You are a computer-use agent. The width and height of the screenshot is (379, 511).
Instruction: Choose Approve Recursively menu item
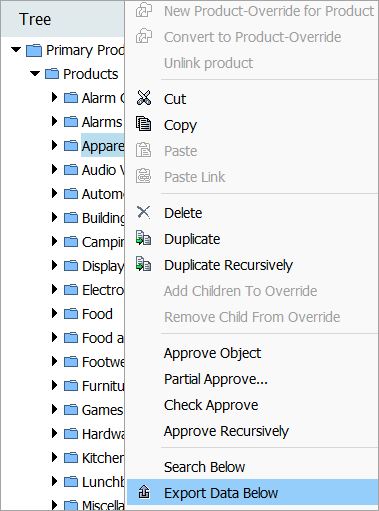226,431
